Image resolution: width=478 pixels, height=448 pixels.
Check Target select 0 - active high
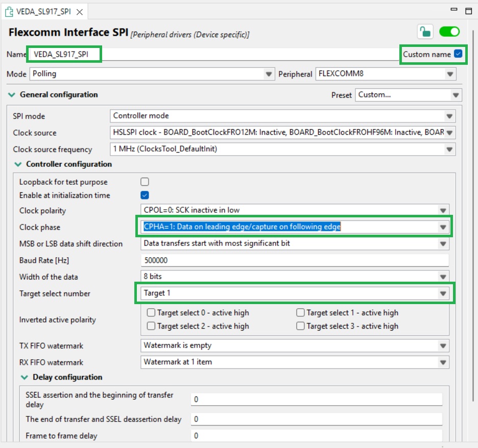coord(151,313)
